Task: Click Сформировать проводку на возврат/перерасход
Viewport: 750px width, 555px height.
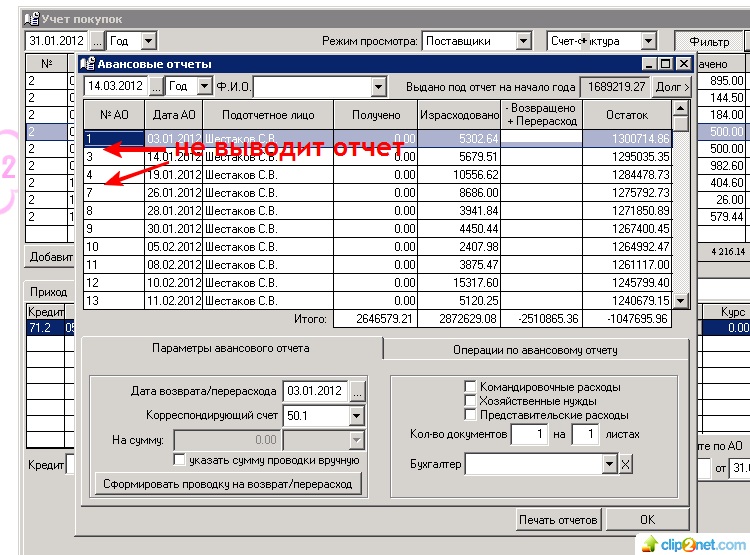Action: pyautogui.click(x=230, y=484)
